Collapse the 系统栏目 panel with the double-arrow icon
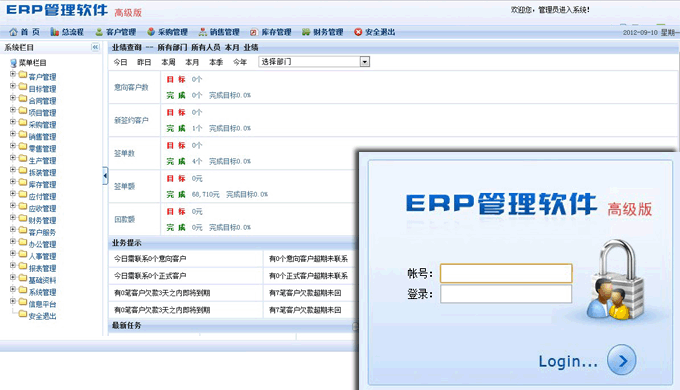The width and height of the screenshot is (680, 390). click(95, 47)
